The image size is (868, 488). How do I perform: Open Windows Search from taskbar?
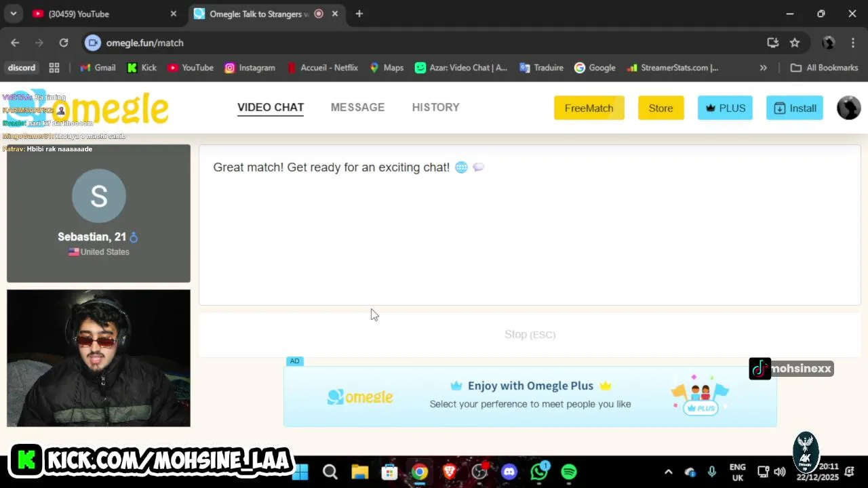pos(330,472)
